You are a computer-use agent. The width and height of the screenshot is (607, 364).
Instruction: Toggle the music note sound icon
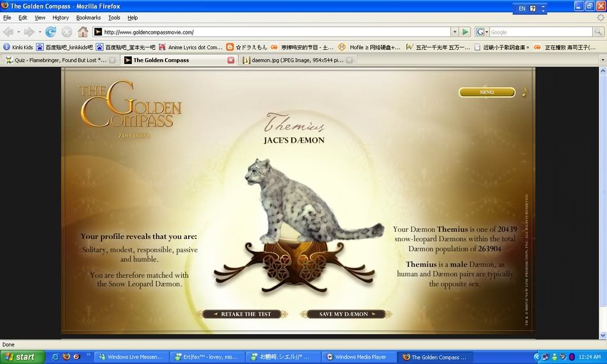[524, 92]
